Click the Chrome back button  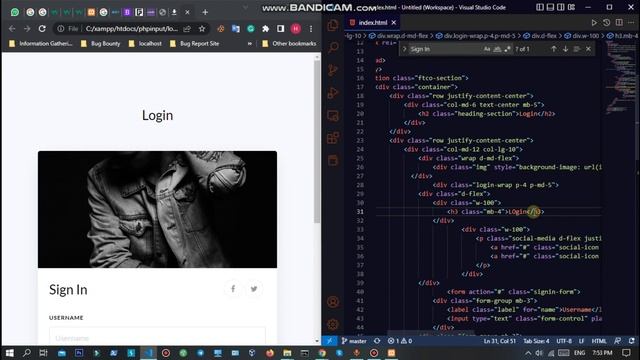coord(12,29)
